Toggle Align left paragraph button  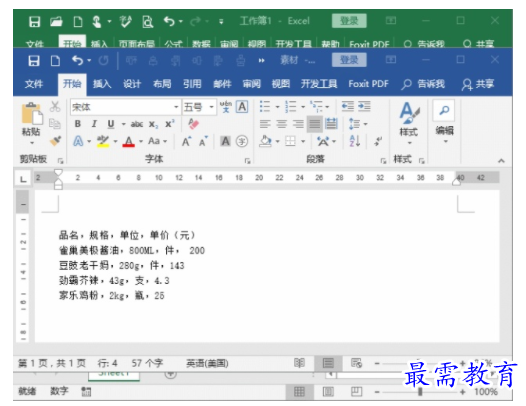click(265, 124)
